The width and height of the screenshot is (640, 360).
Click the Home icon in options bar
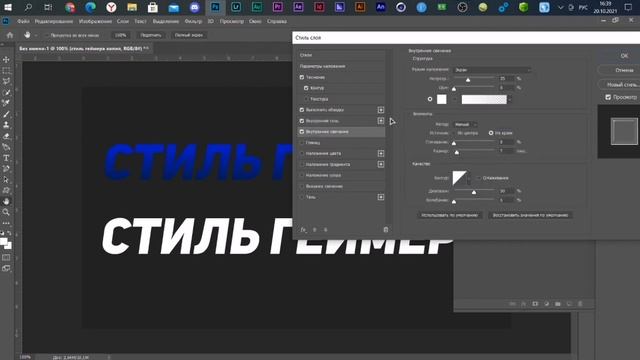point(10,35)
